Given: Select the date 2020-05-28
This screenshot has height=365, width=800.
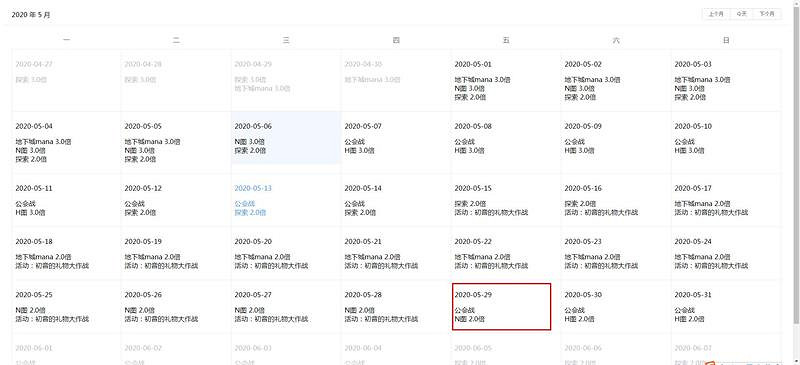Looking at the screenshot, I should (363, 295).
